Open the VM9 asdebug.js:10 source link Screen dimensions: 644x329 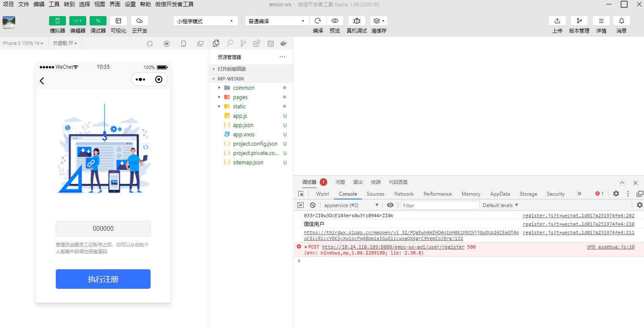[611, 247]
